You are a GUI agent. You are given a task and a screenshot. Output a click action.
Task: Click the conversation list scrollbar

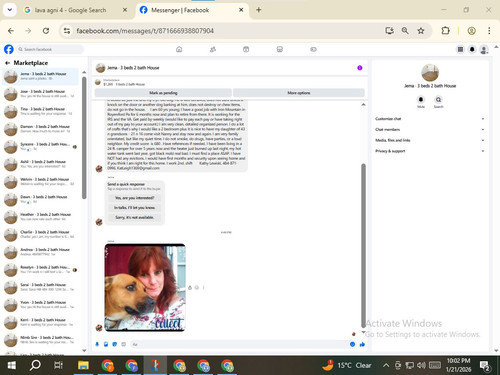point(84,137)
